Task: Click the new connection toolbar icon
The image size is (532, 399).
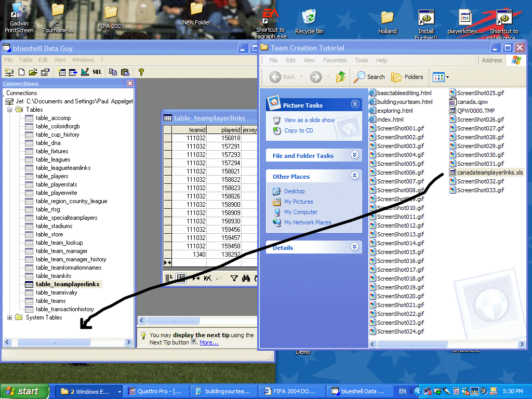Action: 9,72
